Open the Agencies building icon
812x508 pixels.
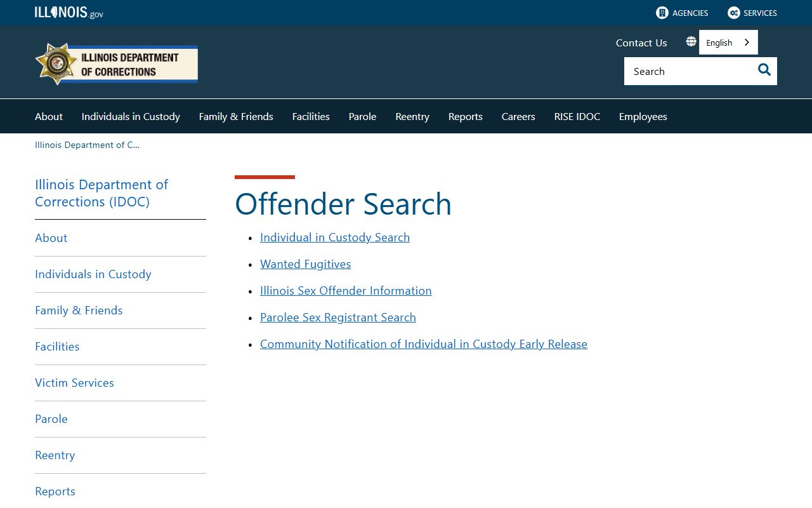click(x=662, y=13)
